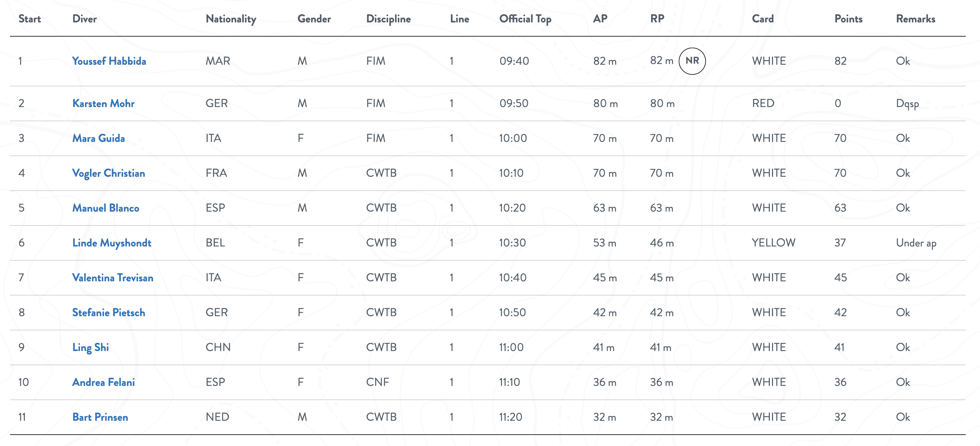Click the Diver column header
This screenshot has width=980, height=446.
(x=85, y=19)
